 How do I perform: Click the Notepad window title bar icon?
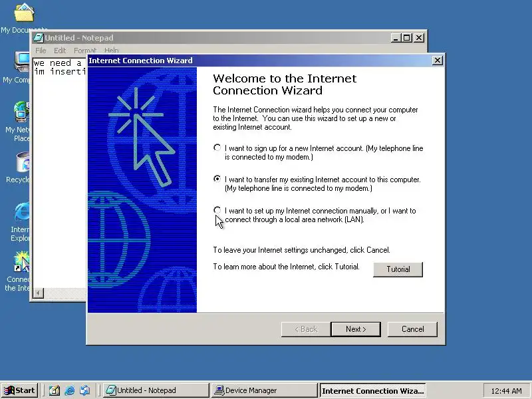pos(39,38)
